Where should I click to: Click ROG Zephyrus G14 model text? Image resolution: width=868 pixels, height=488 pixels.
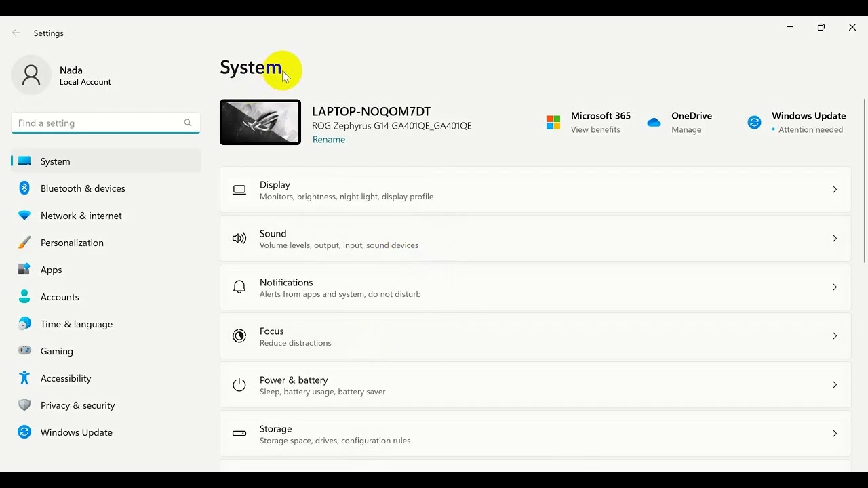coord(392,126)
